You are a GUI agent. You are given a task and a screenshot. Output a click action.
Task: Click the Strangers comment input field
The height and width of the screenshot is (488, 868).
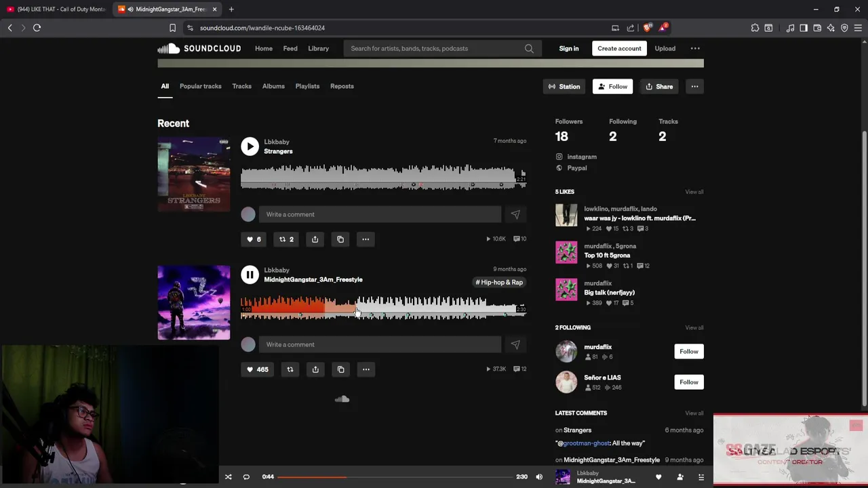coord(380,214)
